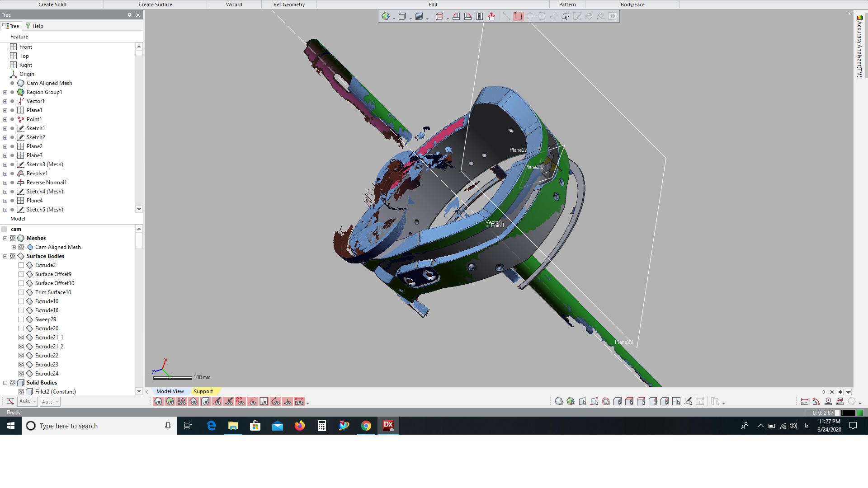This screenshot has height=488, width=868.
Task: Open the Wizard menu
Action: tap(234, 5)
